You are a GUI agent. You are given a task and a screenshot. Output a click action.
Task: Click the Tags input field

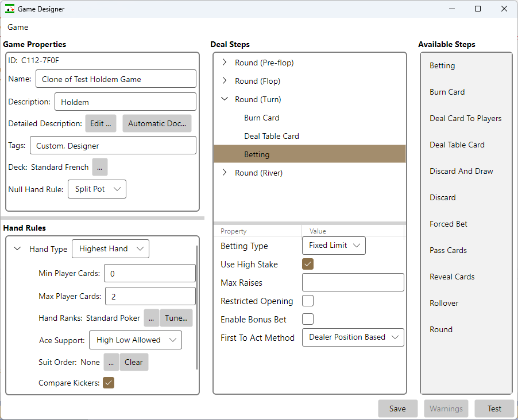113,146
